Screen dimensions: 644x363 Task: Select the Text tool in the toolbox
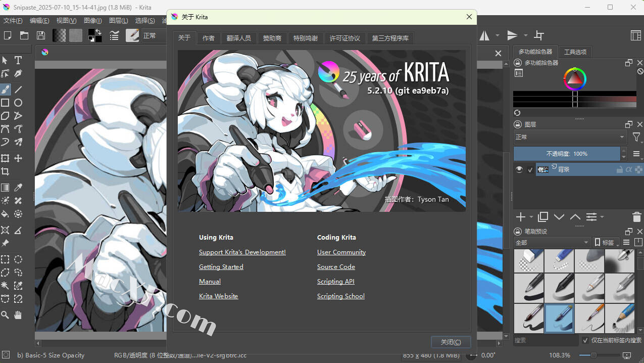pyautogui.click(x=18, y=60)
